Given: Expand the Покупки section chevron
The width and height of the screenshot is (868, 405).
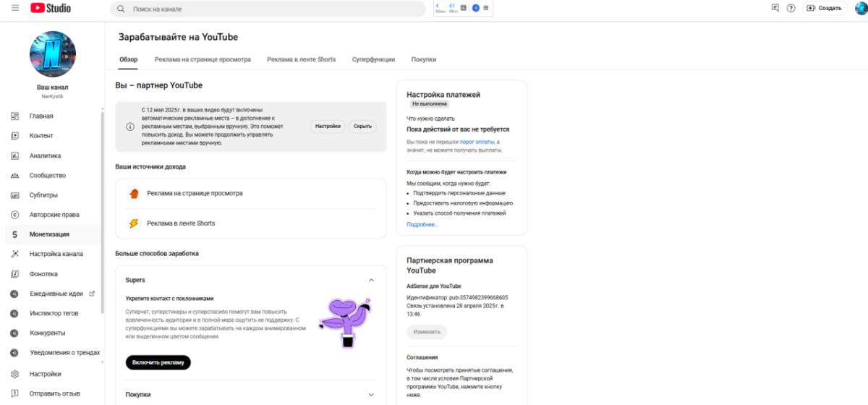Looking at the screenshot, I should coord(371,395).
